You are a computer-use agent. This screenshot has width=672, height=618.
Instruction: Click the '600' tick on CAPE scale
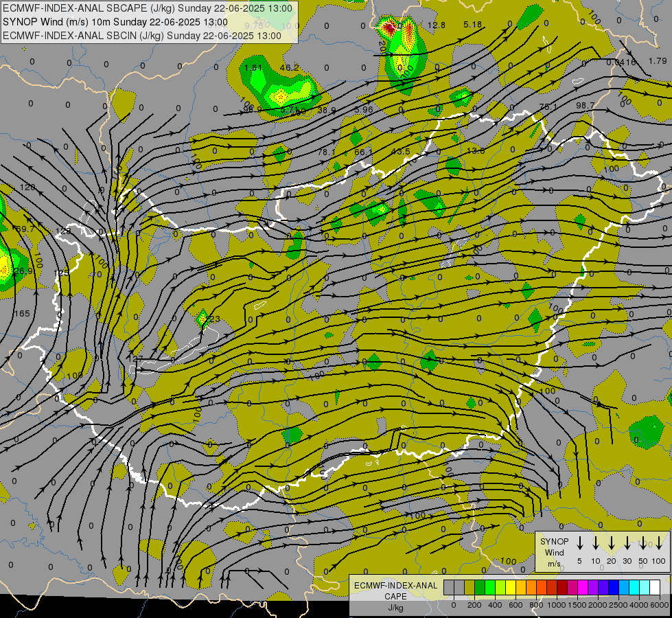pyautogui.click(x=515, y=605)
